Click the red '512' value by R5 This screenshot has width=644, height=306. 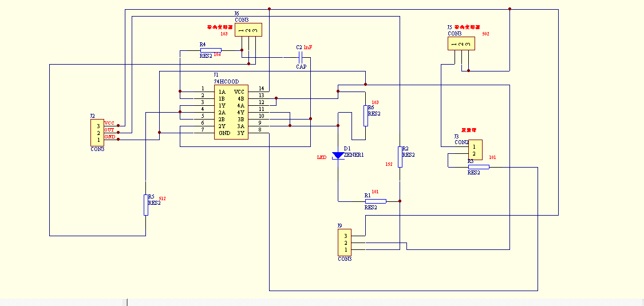coord(162,198)
